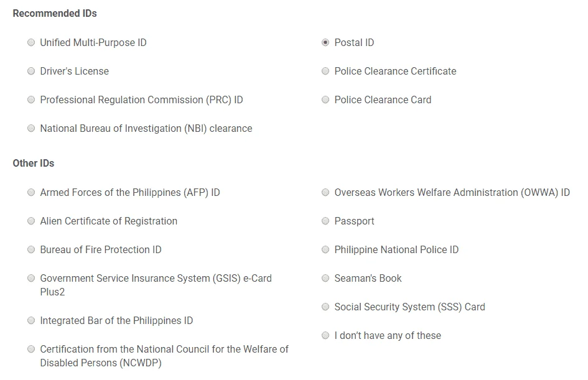
Task: Select Bureau of Fire Protection ID
Action: [x=31, y=249]
